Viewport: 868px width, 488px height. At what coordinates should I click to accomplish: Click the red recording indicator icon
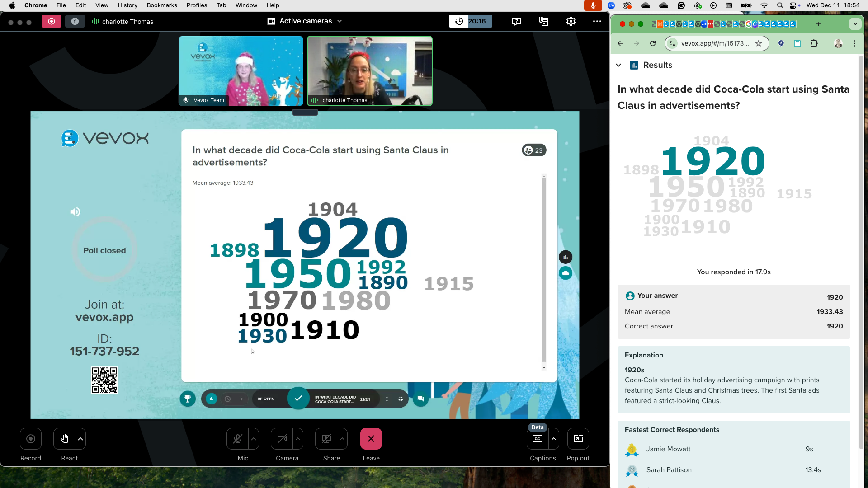point(52,21)
